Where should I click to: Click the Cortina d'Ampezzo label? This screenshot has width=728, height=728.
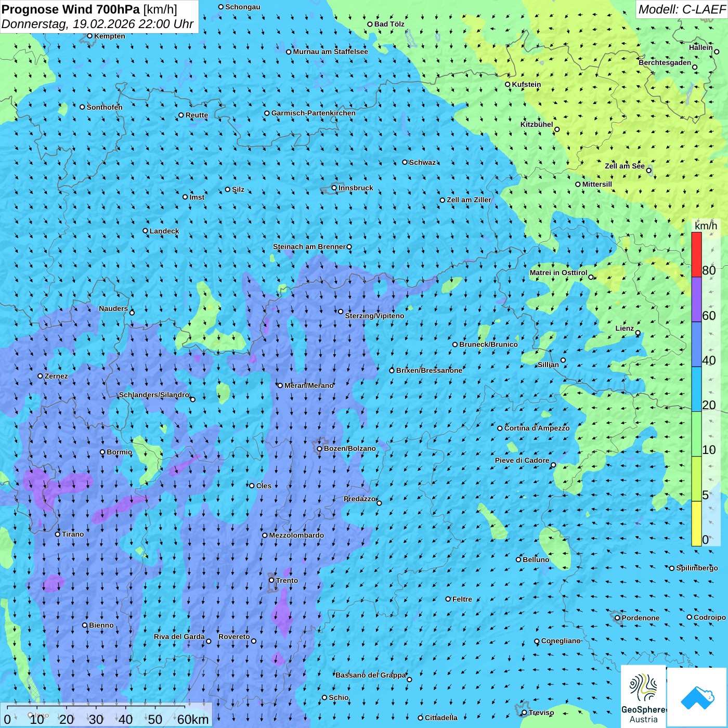[537, 428]
